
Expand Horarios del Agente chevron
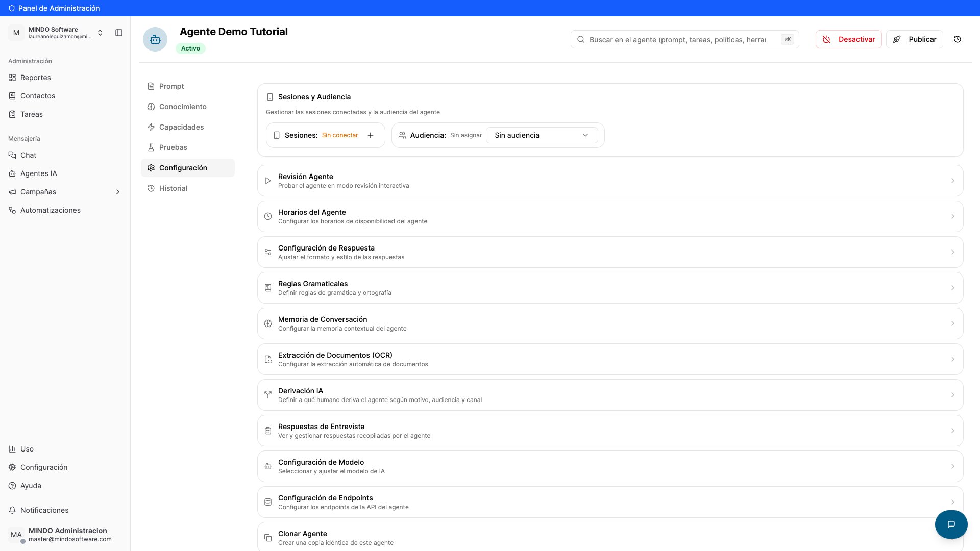[952, 216]
